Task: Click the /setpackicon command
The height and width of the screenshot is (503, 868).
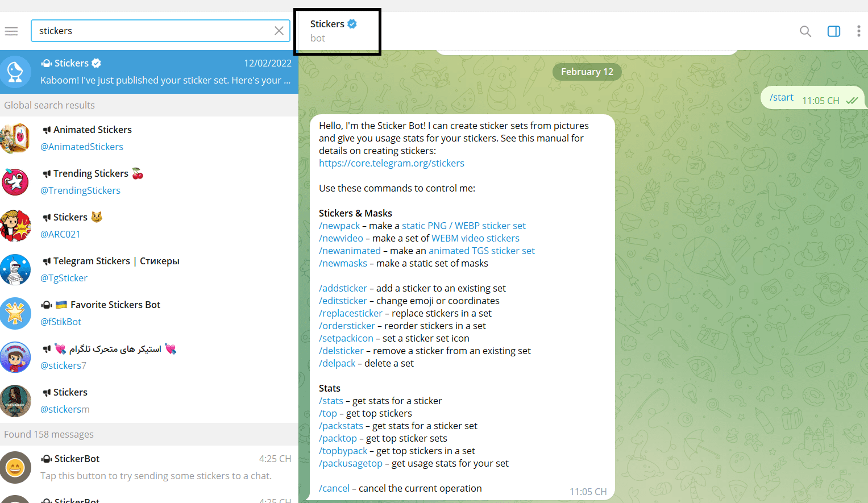Action: (346, 338)
